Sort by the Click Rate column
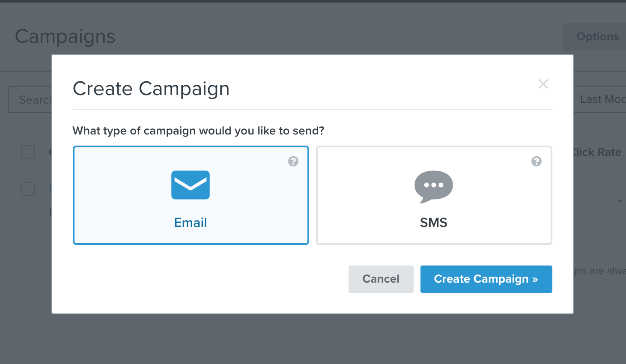 point(597,152)
